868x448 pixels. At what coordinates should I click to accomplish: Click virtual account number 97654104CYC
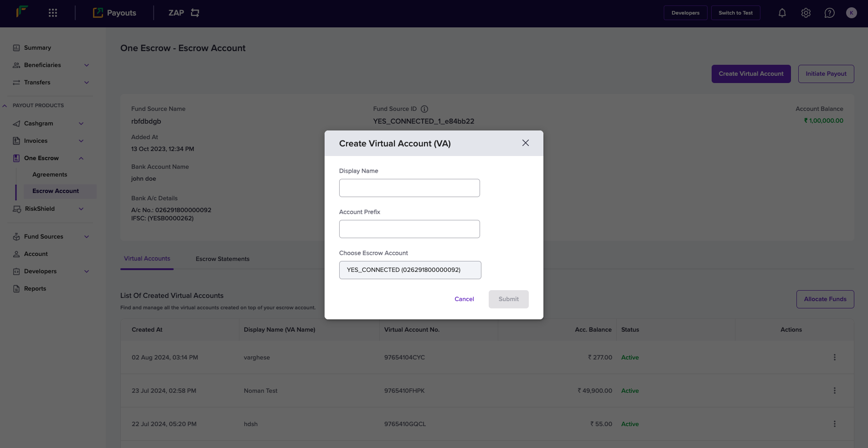(404, 358)
